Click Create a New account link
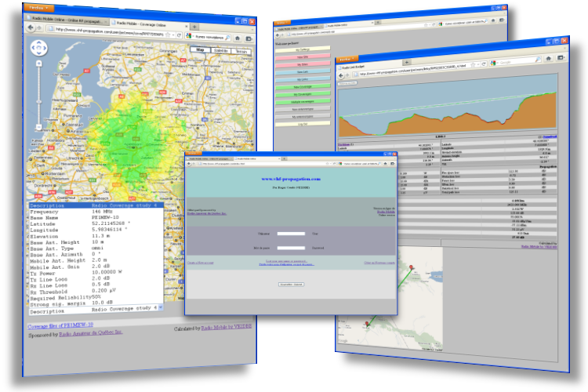The width and height of the screenshot is (588, 392). click(200, 263)
